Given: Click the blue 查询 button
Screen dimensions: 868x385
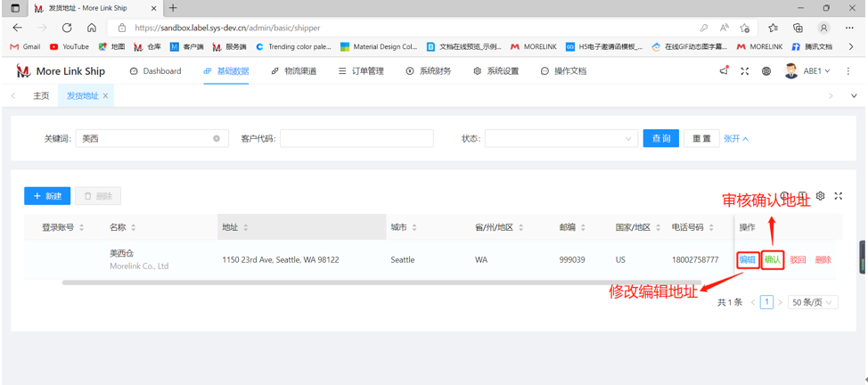Looking at the screenshot, I should coord(660,139).
